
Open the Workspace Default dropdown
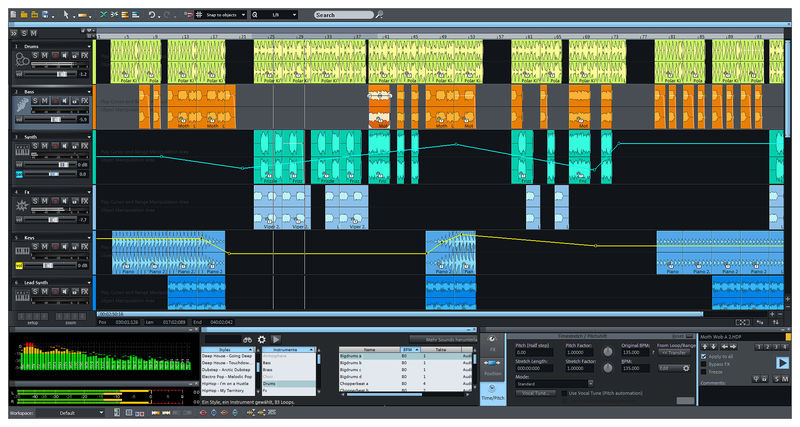pyautogui.click(x=70, y=413)
